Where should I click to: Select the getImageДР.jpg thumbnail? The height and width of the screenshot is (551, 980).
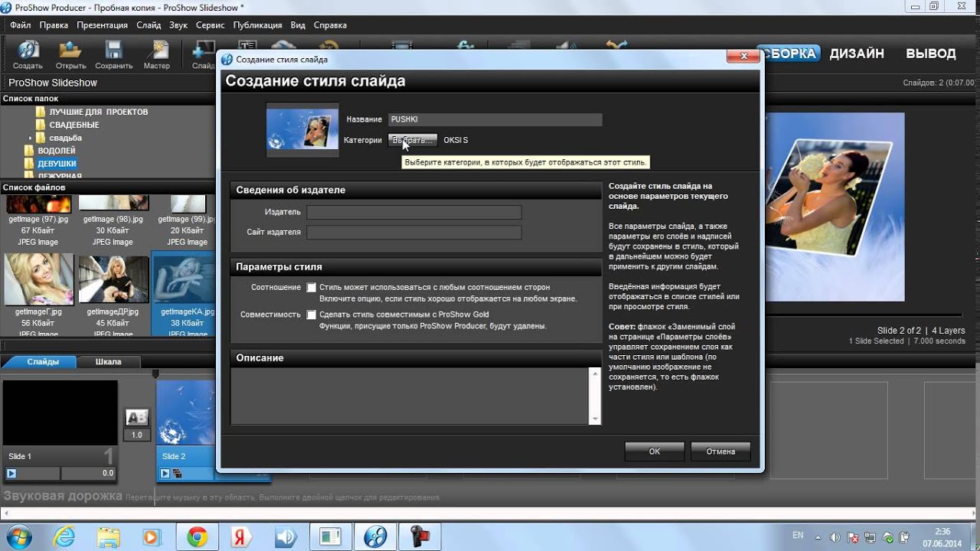coord(113,279)
